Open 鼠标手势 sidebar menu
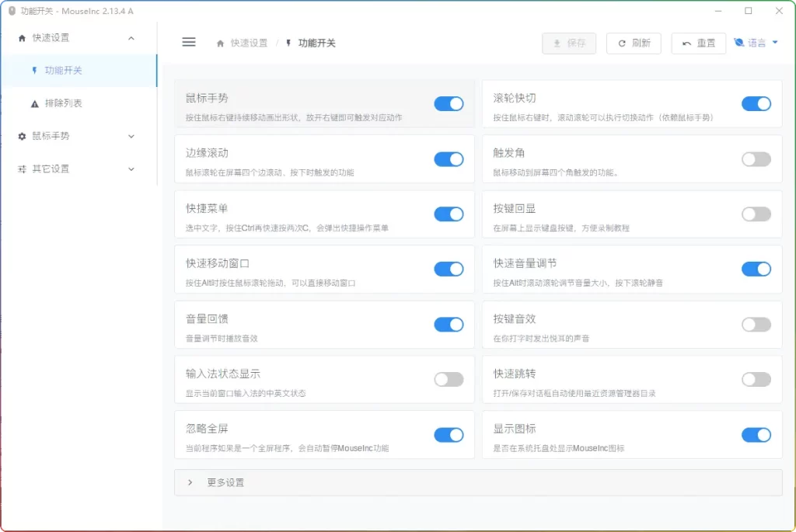Image resolution: width=796 pixels, height=532 pixels. click(79, 137)
